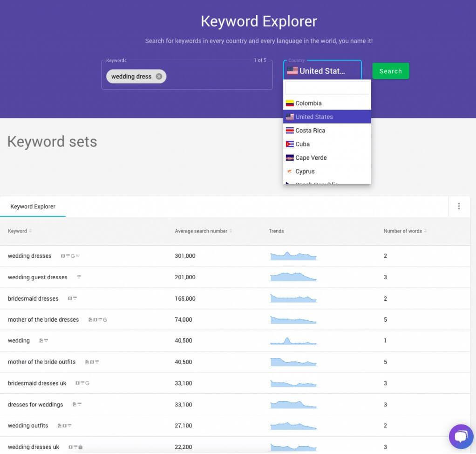Open the Country dropdown showing United States
This screenshot has width=476, height=454.
point(322,70)
